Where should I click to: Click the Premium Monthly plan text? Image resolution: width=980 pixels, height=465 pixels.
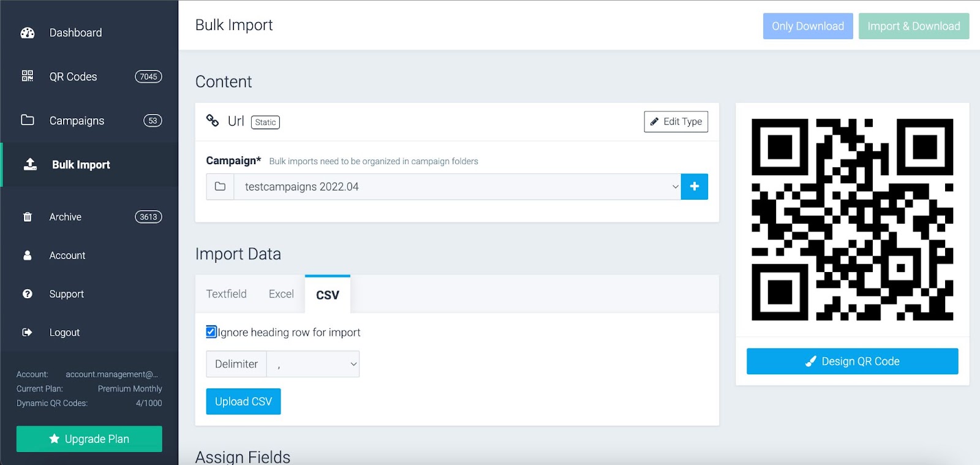130,389
